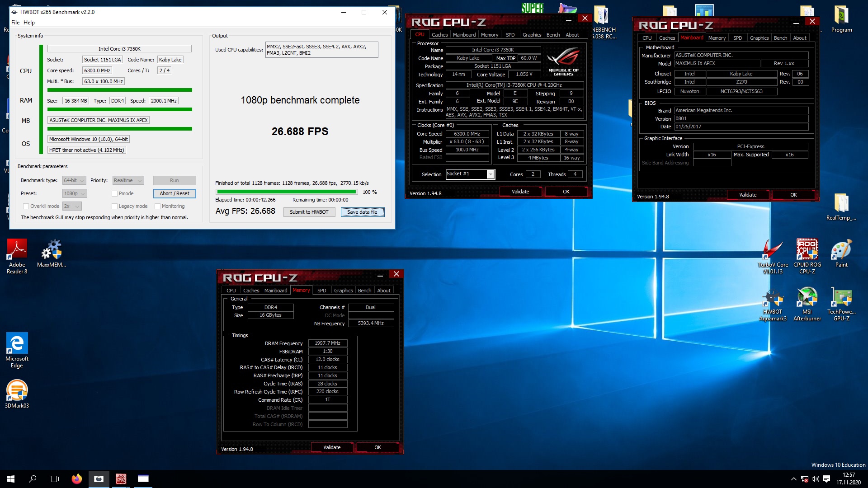Switch to HWBOT x265 taskbar icon
868x488 pixels.
(x=99, y=479)
